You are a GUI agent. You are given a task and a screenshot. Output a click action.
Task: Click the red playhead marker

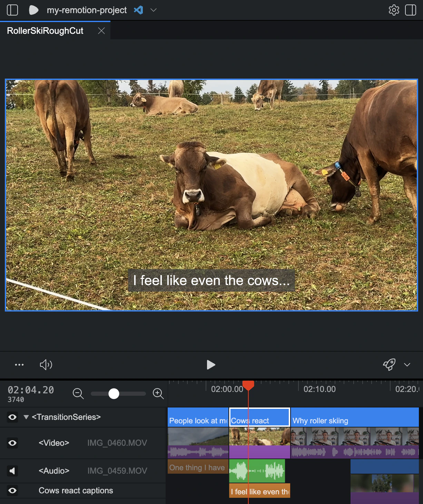pyautogui.click(x=248, y=385)
